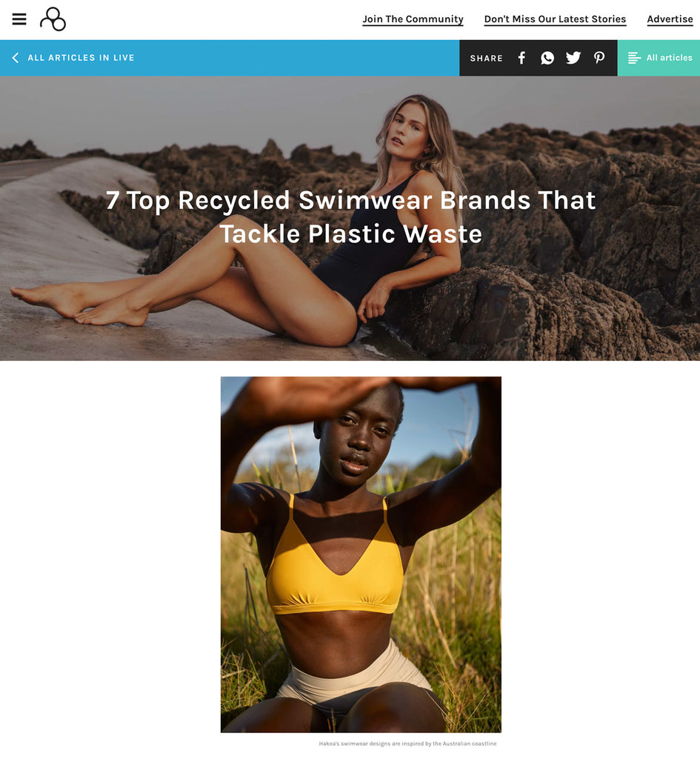
Task: Click the article headline text
Action: 350,217
